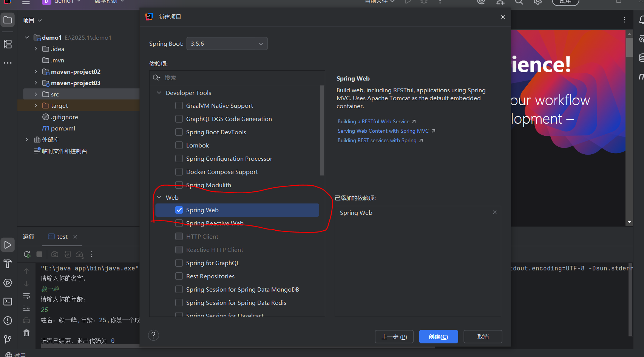The image size is (644, 357).
Task: Open the editor tab options kebab menu
Action: coord(624,20)
